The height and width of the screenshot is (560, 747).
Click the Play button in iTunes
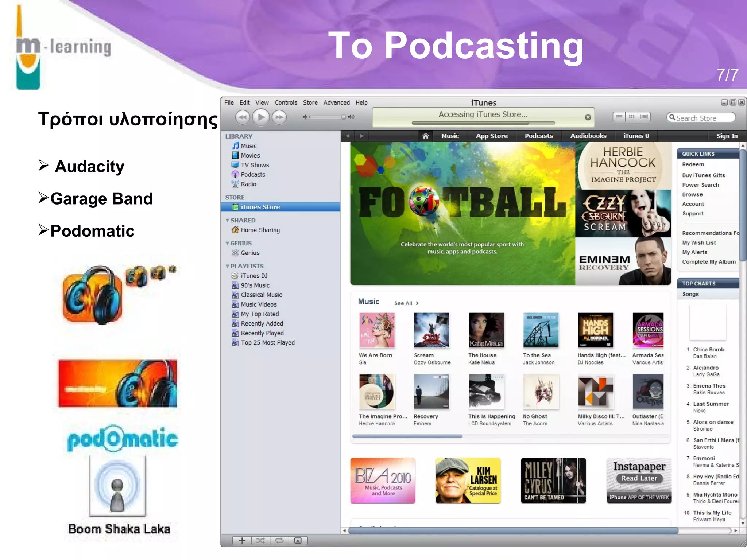(x=261, y=117)
